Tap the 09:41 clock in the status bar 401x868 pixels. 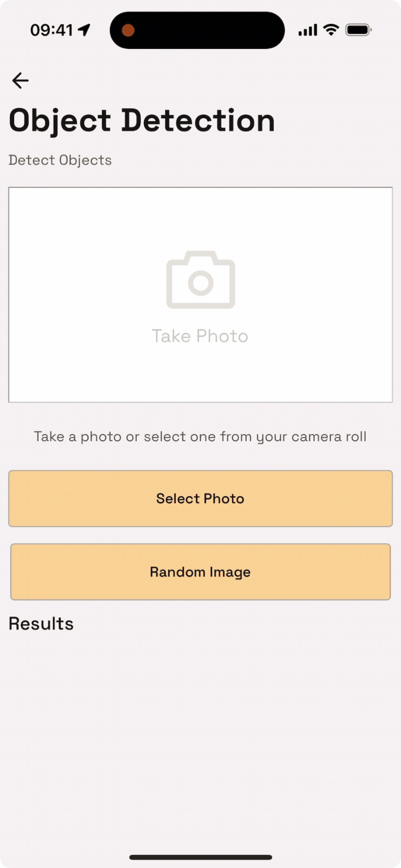pyautogui.click(x=51, y=30)
